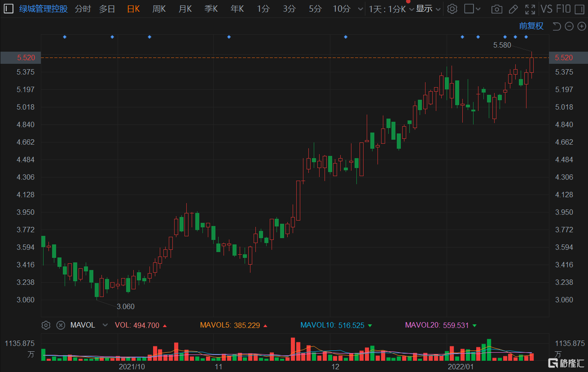This screenshot has width=588, height=372.
Task: Select the pencil drawing tool
Action: [514, 9]
